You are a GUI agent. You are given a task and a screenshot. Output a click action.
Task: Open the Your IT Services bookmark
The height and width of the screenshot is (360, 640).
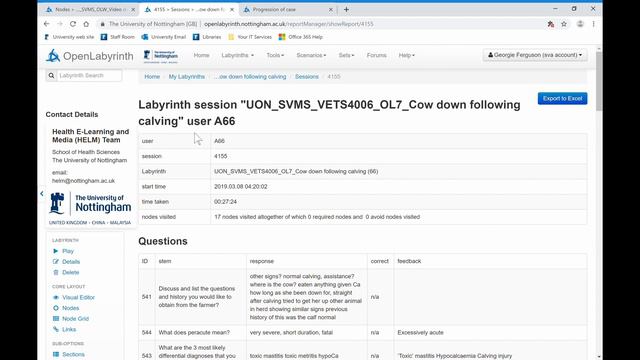[x=250, y=37]
